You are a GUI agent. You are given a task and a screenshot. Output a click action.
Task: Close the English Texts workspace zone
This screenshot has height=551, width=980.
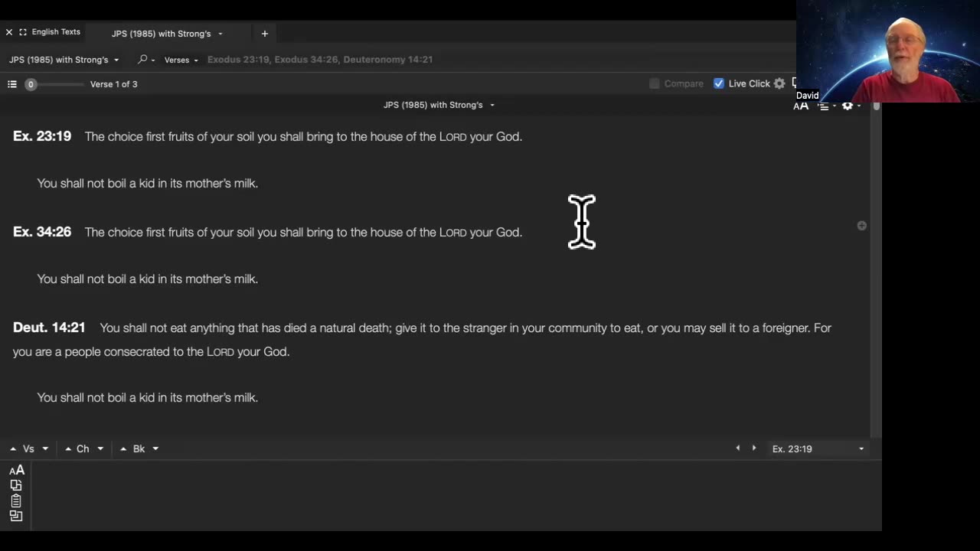click(9, 32)
